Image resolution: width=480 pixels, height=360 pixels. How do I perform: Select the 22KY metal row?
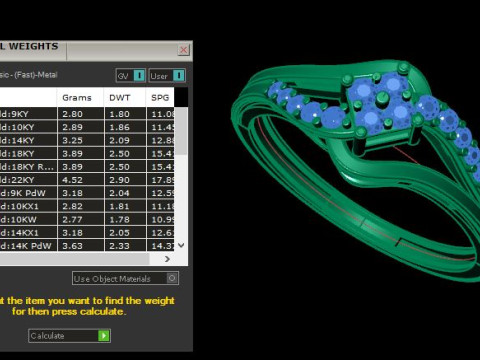(87, 180)
